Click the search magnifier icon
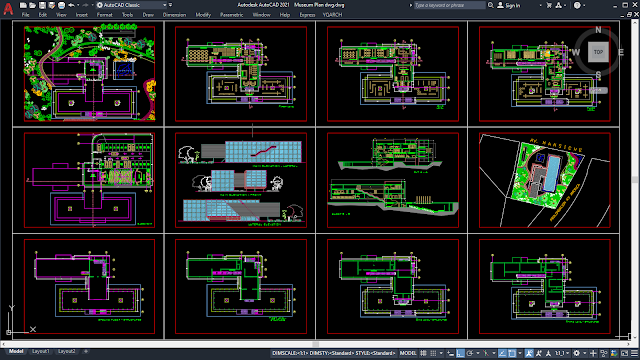The height and width of the screenshot is (360, 640). [491, 5]
